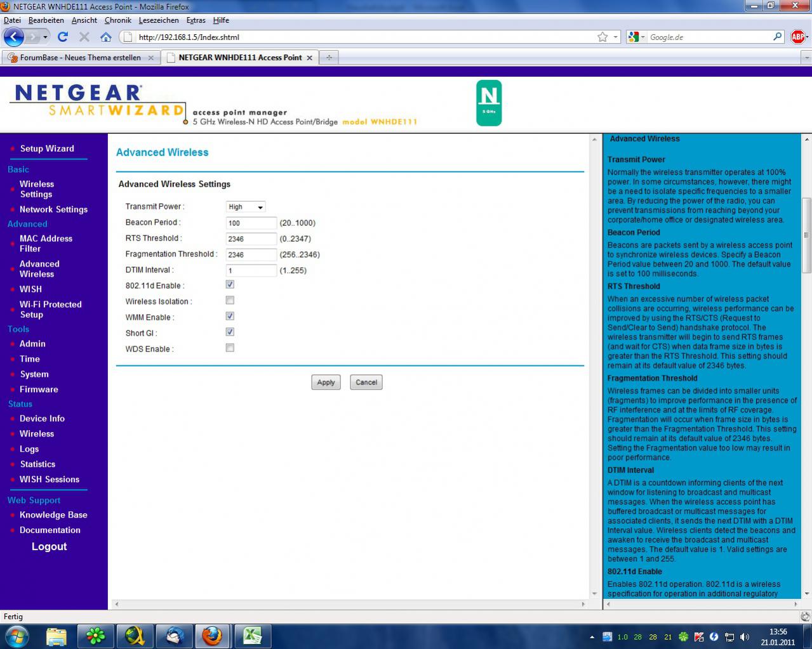Toggle the 802.11d Enable checkbox

(230, 285)
